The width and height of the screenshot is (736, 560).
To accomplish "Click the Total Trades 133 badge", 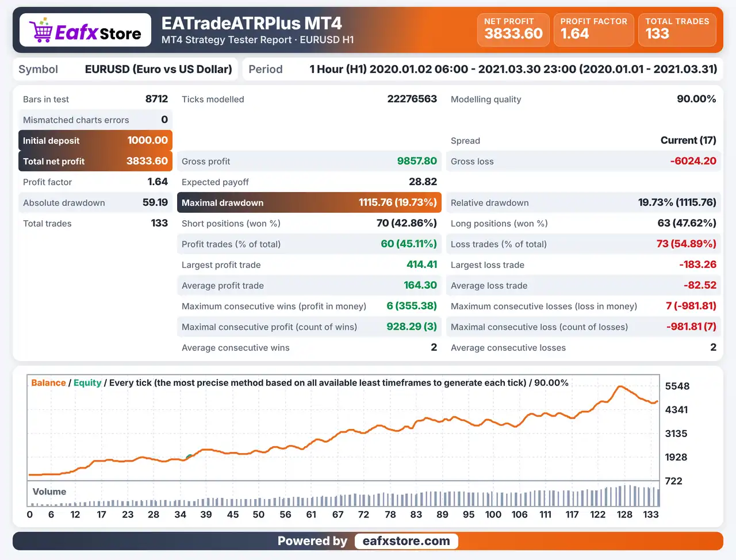I will click(x=677, y=29).
